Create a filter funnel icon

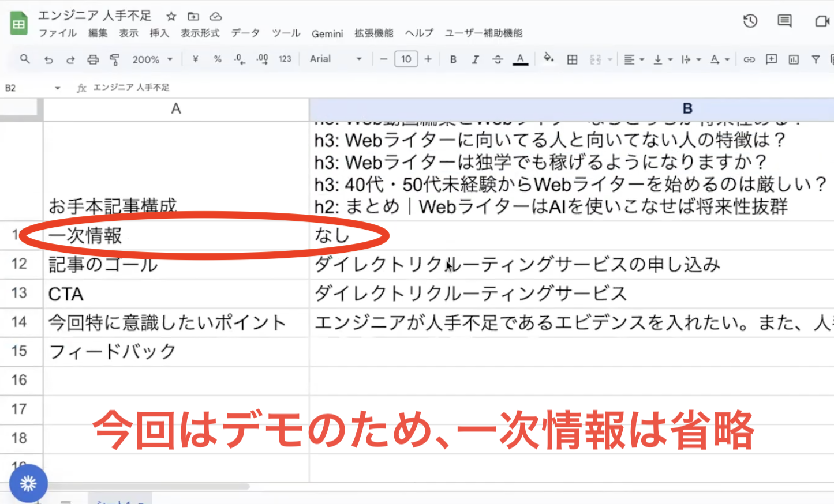816,59
